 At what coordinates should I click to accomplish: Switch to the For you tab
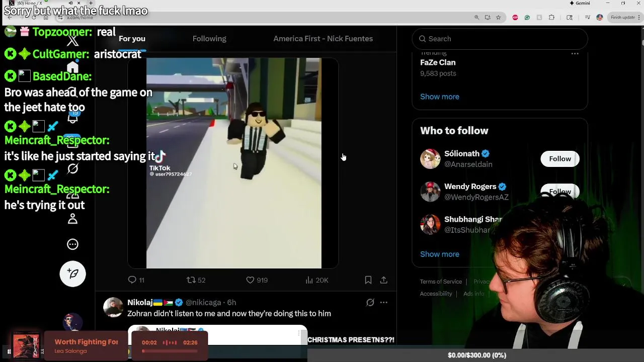[x=132, y=39]
